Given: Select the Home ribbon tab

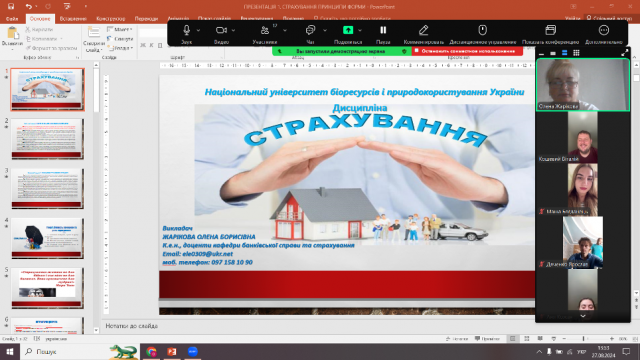Looking at the screenshot, I should click(40, 19).
